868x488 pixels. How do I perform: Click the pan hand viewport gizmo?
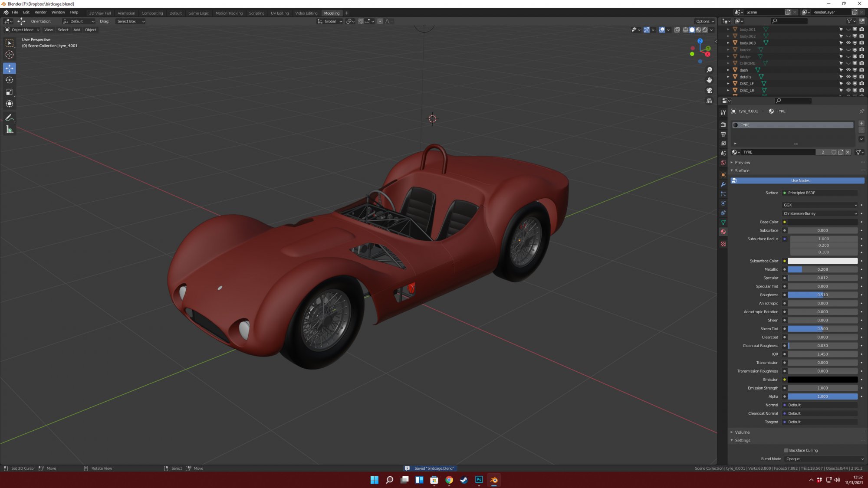[709, 80]
